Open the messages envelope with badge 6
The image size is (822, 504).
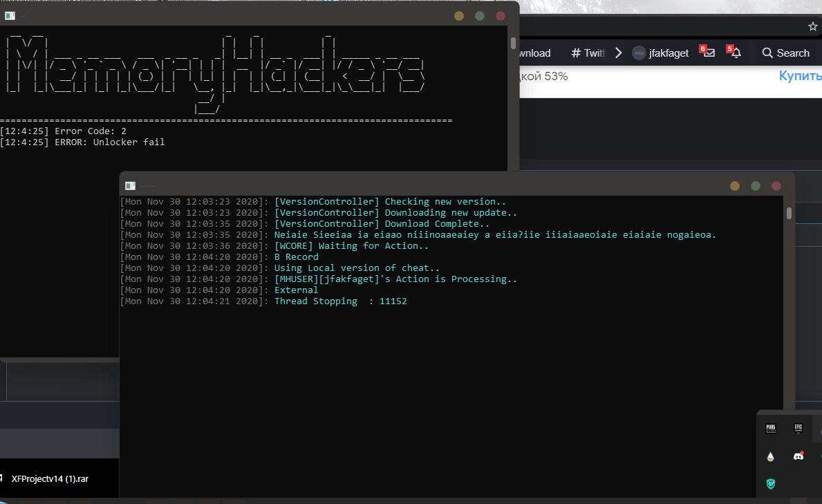pyautogui.click(x=708, y=52)
